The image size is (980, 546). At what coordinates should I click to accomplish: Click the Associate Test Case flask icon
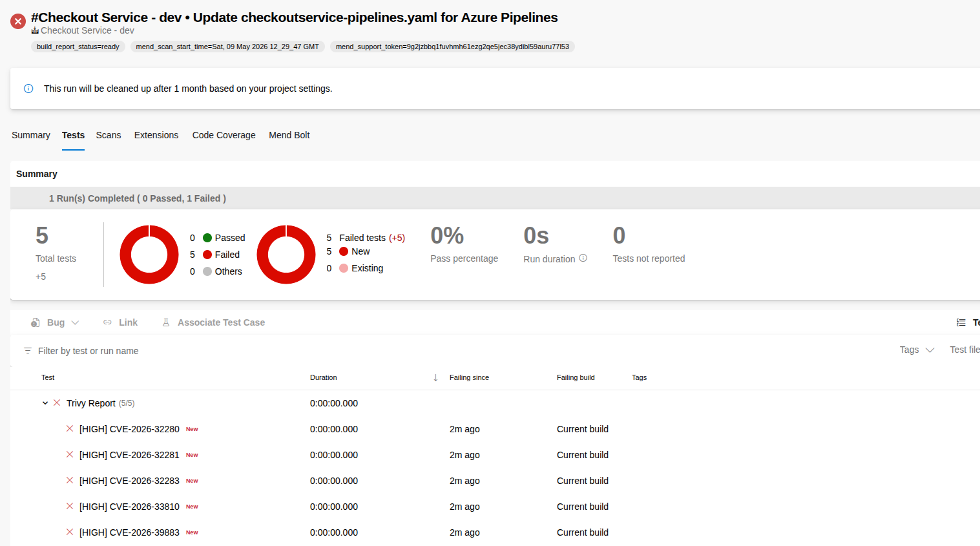coord(166,322)
